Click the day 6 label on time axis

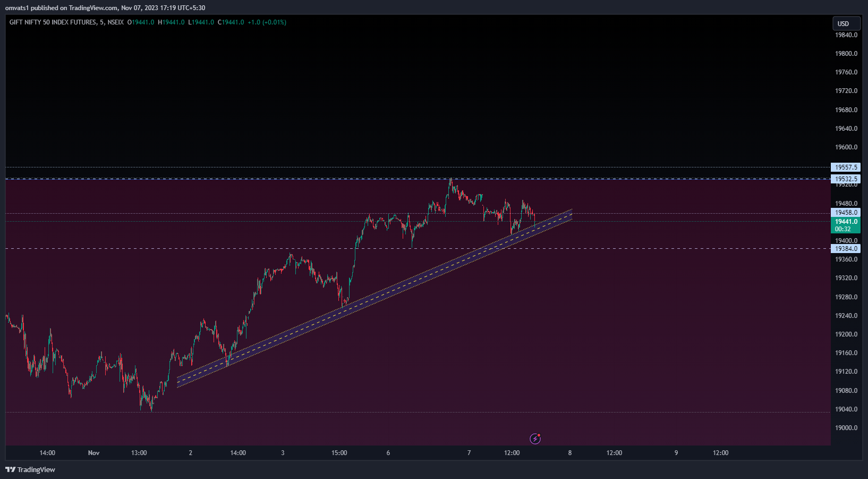click(388, 453)
